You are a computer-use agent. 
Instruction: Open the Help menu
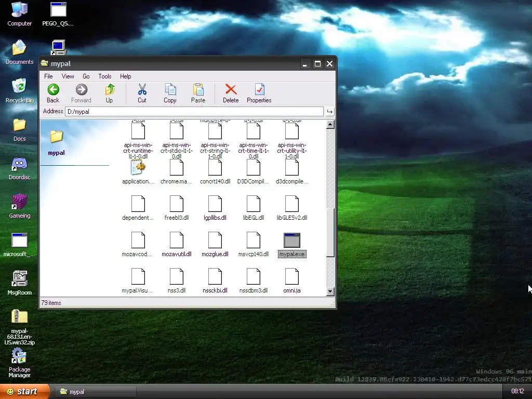click(126, 76)
